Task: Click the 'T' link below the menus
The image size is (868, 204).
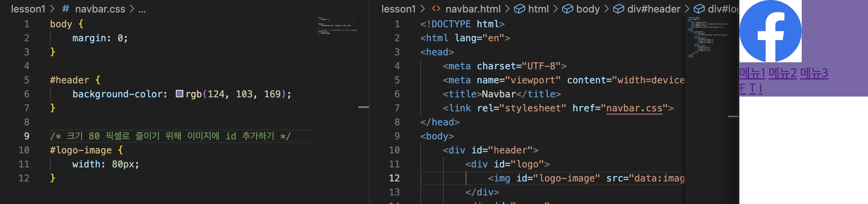Action: click(x=752, y=89)
